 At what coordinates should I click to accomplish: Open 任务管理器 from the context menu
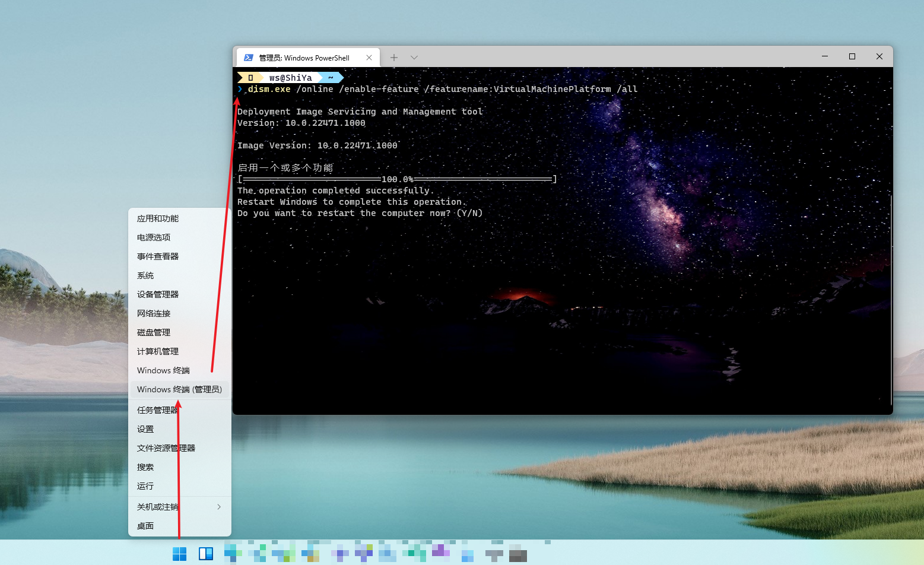[x=180, y=410]
